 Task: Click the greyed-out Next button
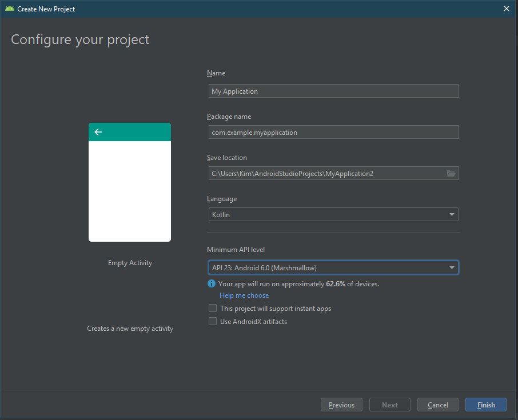390,405
